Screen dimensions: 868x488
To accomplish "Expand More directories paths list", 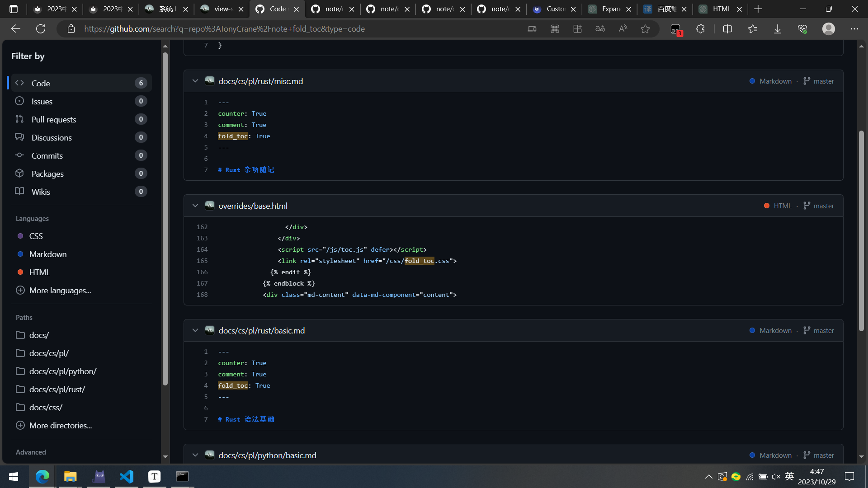I will (60, 426).
